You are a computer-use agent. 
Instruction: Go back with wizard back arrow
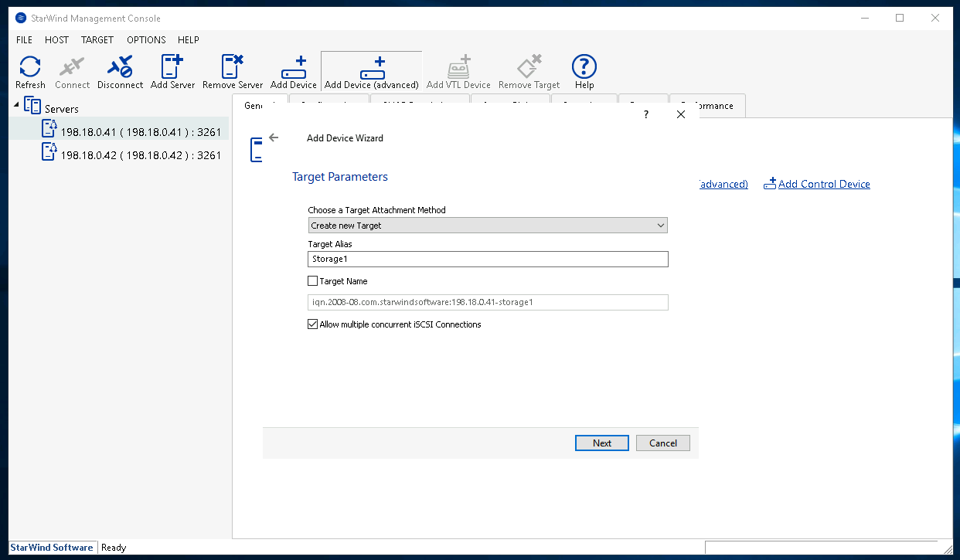pos(273,137)
